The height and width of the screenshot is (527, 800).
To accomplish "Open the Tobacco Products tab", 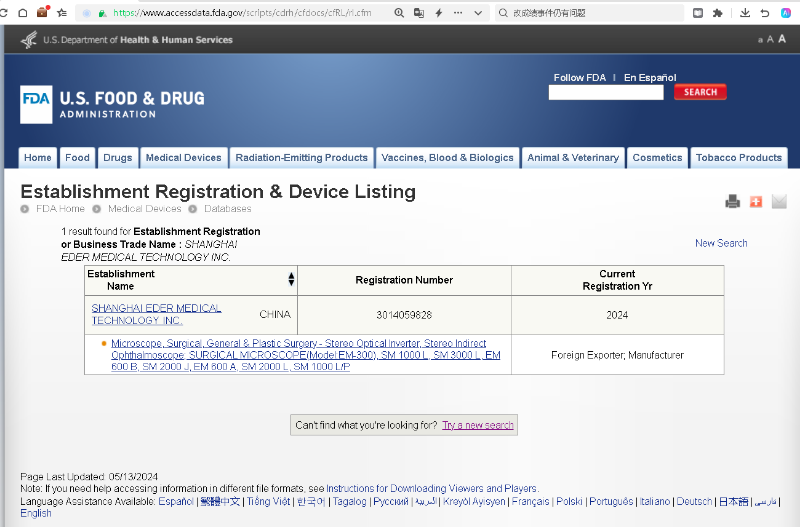I will tap(739, 158).
